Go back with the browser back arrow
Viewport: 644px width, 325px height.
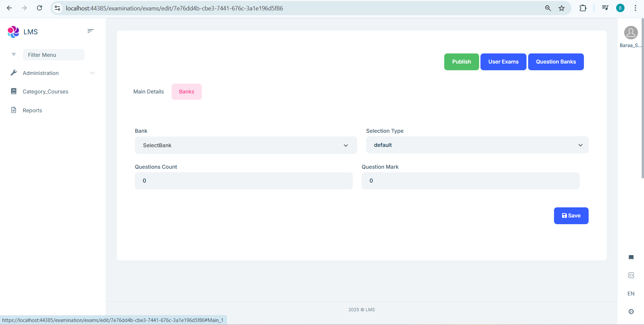(x=9, y=8)
